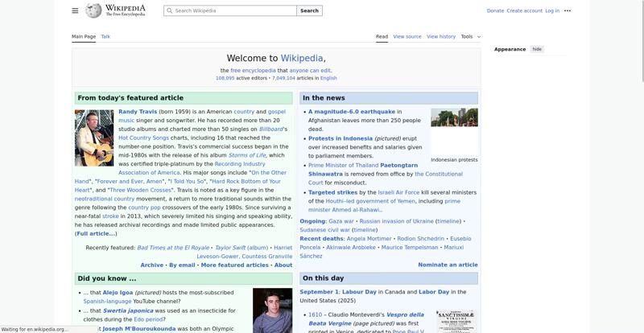
Task: Open the Storms of Life album link
Action: (247, 155)
